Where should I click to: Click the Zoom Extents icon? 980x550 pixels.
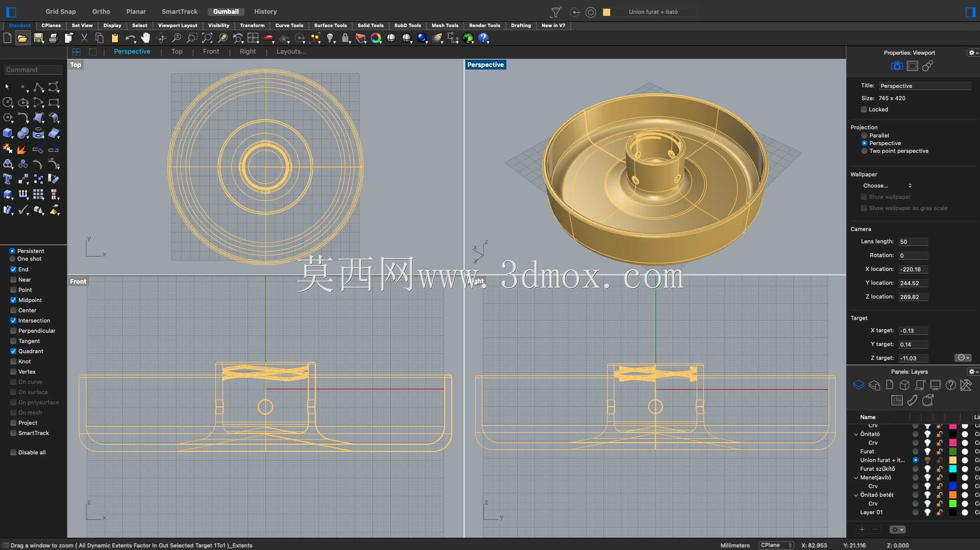207,38
